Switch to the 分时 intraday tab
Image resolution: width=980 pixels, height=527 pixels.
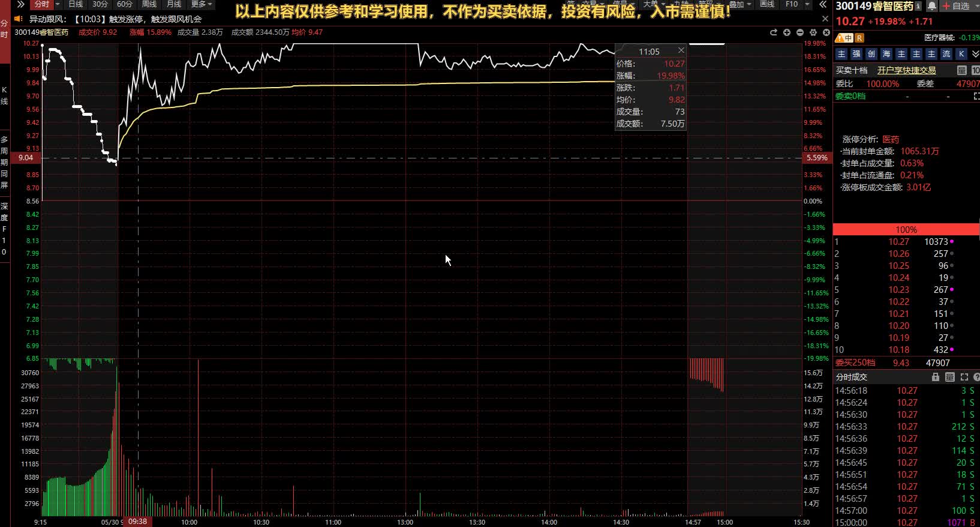tap(42, 4)
